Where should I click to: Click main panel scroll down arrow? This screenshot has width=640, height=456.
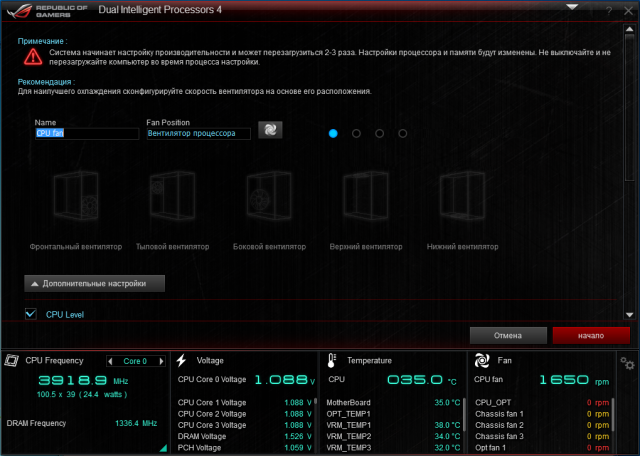(x=629, y=315)
